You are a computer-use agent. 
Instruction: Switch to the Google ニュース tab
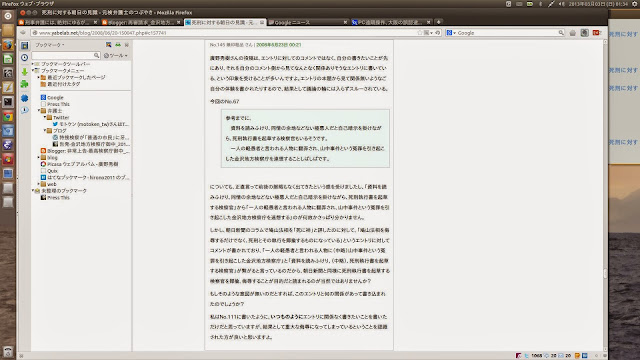[308, 22]
